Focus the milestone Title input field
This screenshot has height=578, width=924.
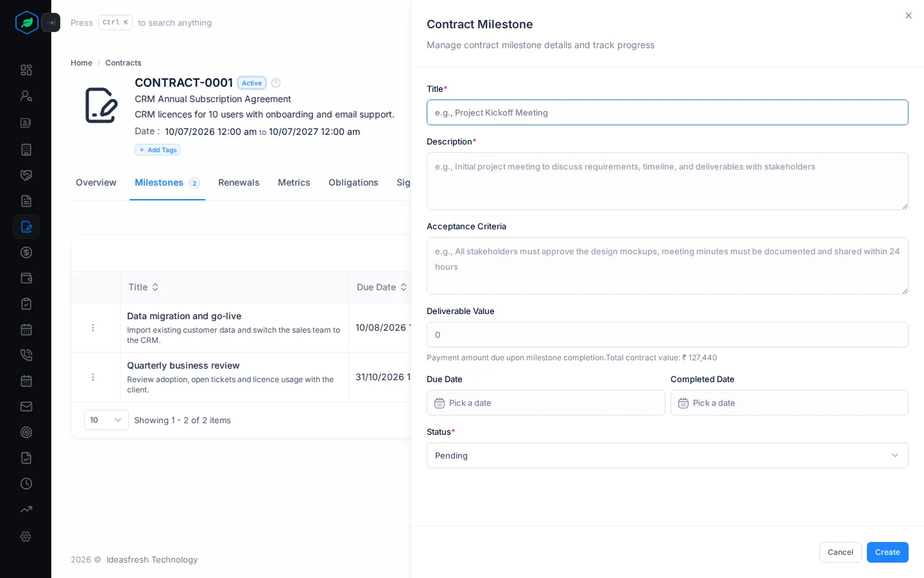point(667,112)
